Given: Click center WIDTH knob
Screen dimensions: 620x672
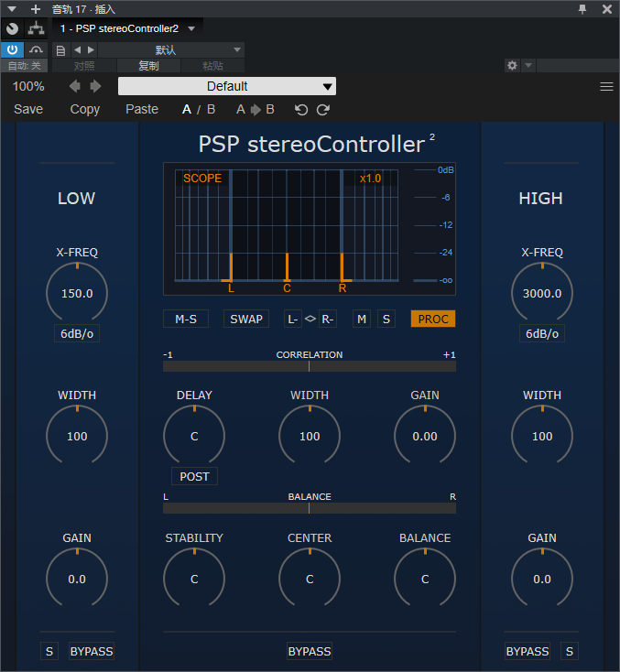Looking at the screenshot, I should (310, 437).
